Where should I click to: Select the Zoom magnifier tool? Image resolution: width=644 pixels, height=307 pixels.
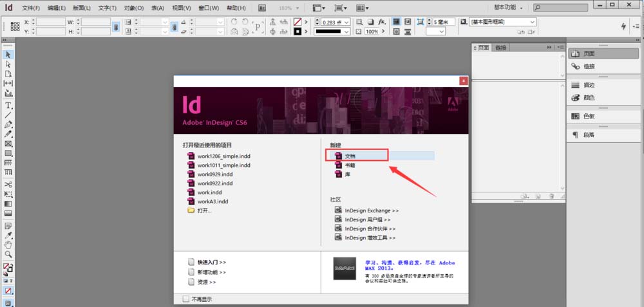(x=8, y=254)
